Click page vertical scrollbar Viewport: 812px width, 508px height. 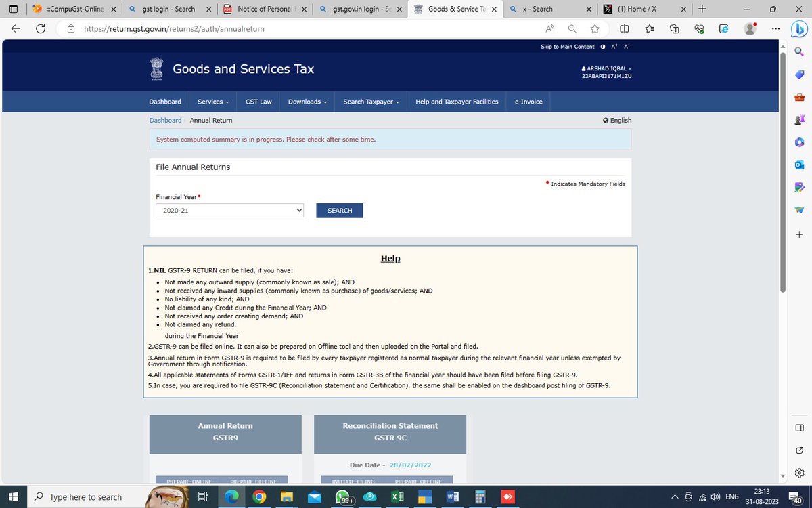point(782,172)
